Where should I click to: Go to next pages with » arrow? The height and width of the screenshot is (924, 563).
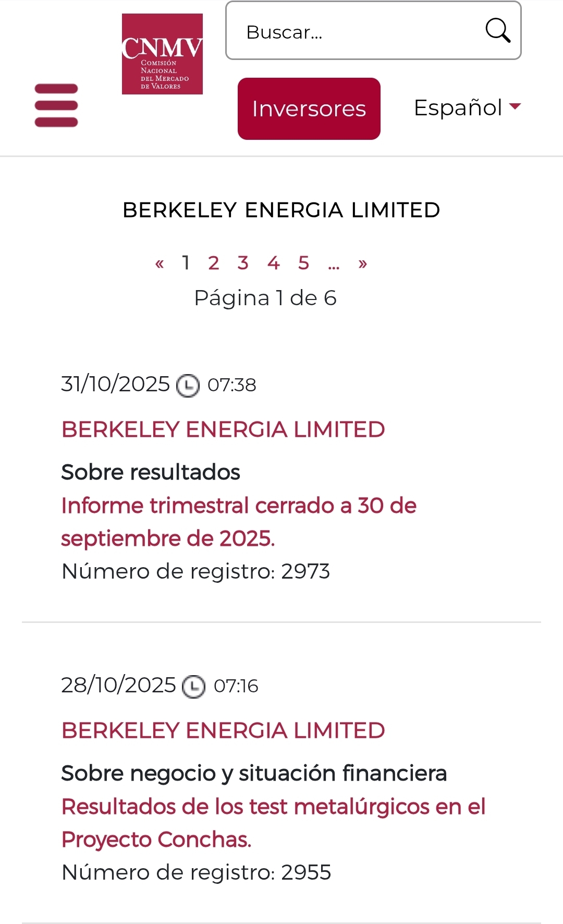[363, 263]
